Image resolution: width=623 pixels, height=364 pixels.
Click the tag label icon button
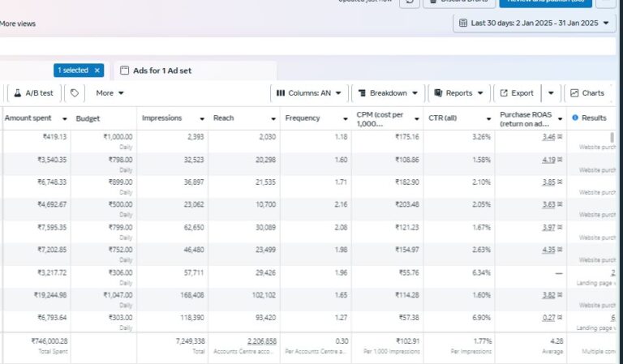[75, 93]
